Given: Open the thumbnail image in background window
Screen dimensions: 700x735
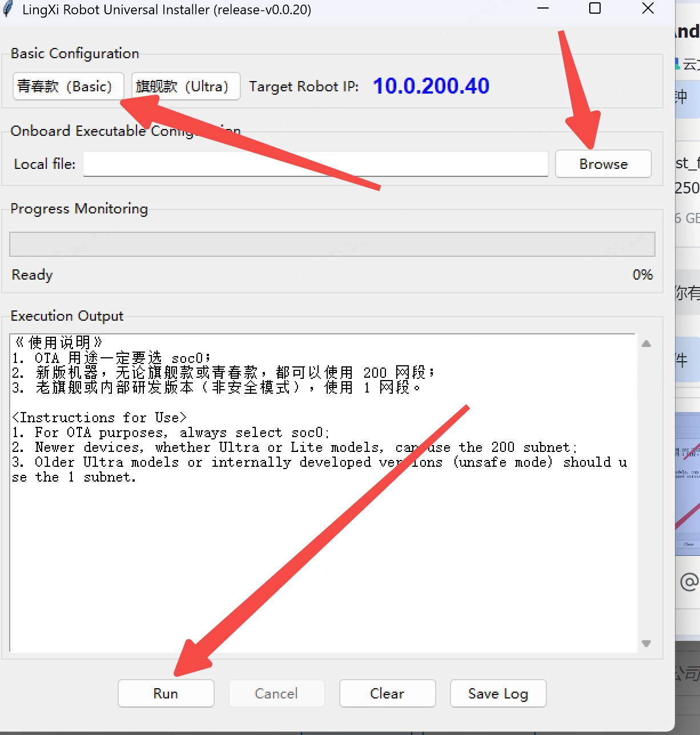Looking at the screenshot, I should (687, 483).
